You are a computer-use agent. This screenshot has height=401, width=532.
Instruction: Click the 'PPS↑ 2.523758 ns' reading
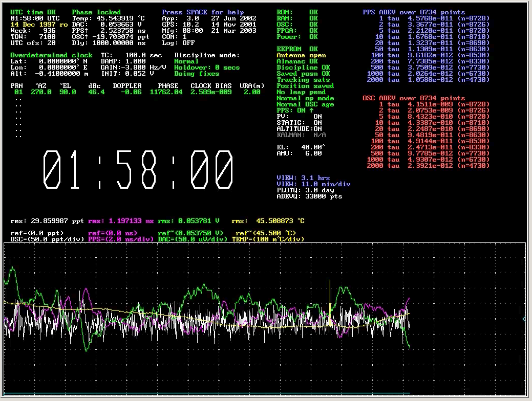109,31
